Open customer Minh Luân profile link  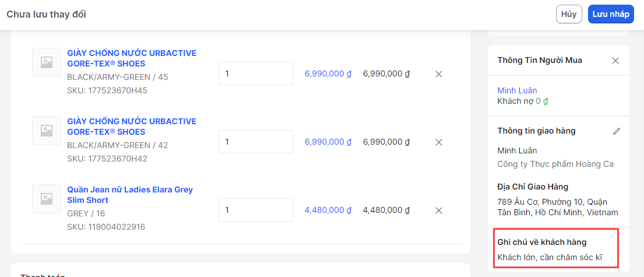517,90
